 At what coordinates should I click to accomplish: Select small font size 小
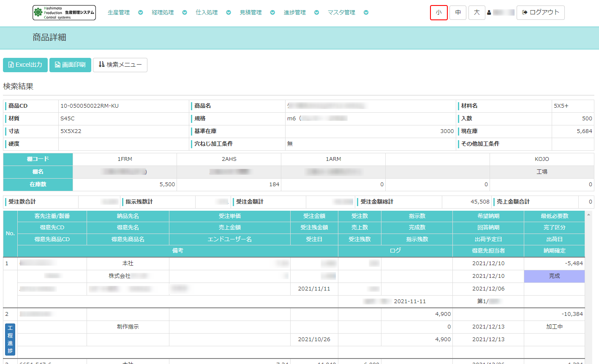(x=438, y=13)
